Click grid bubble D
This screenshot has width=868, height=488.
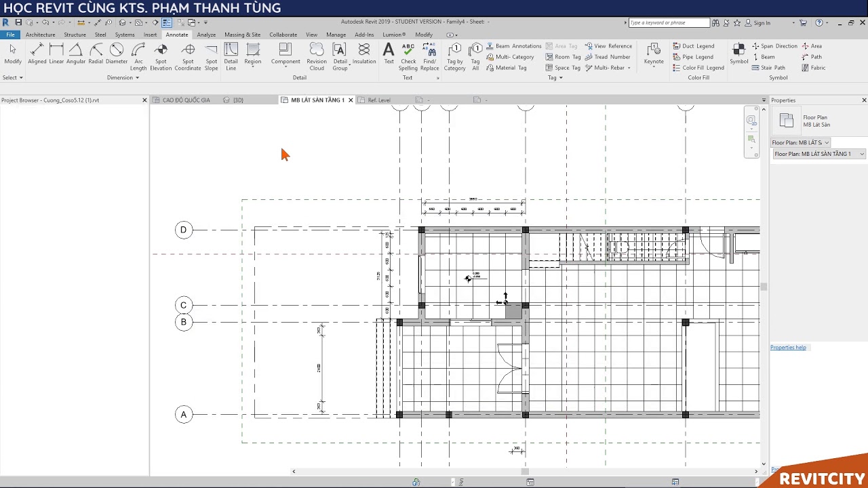point(183,230)
